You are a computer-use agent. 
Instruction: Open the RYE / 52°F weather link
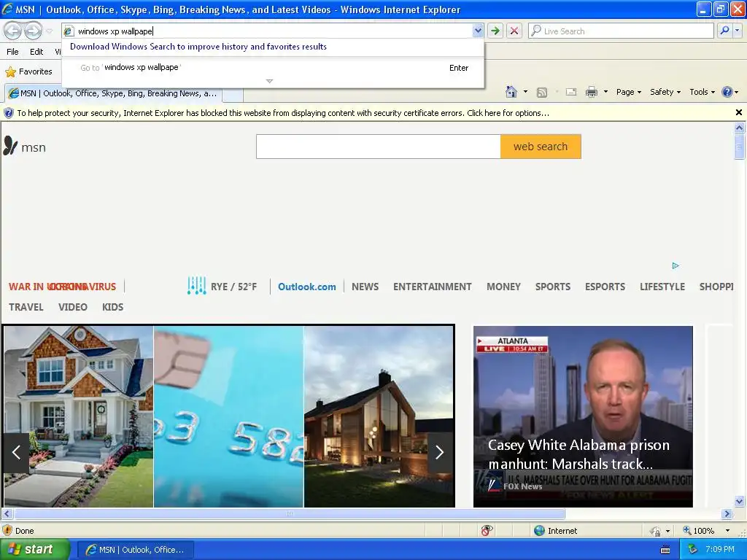click(222, 287)
